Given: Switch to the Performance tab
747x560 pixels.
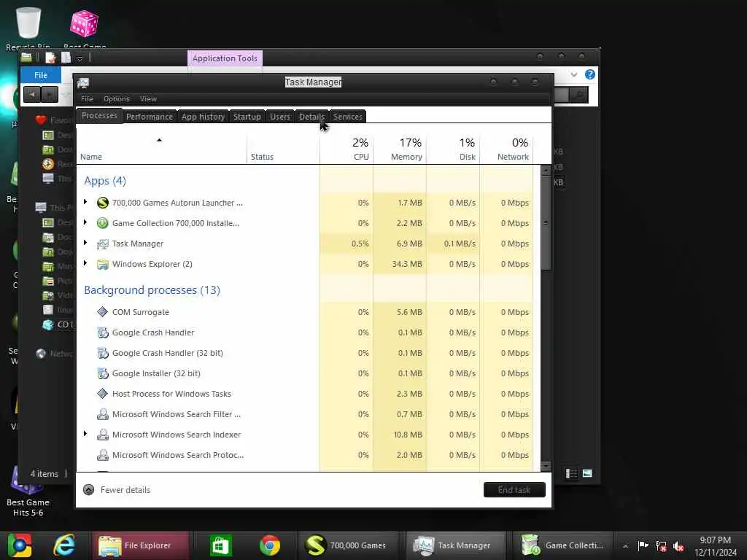Looking at the screenshot, I should tap(150, 117).
